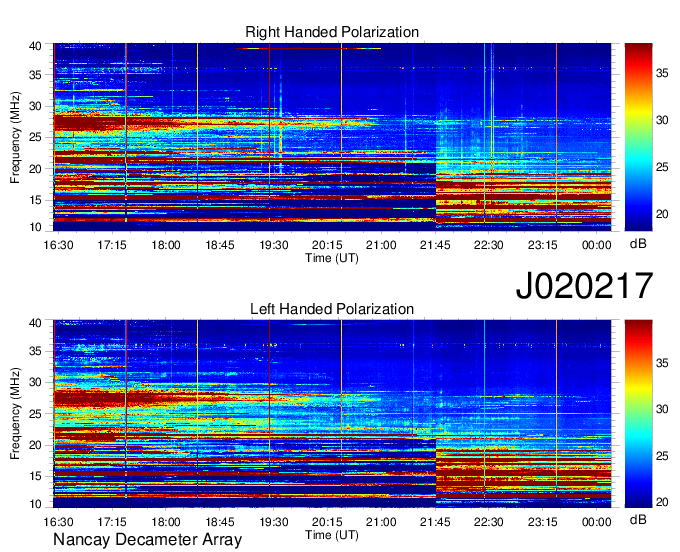Click the "35" value beside the upper colorbar
Viewport: 680px width, 552px height.
click(x=662, y=73)
